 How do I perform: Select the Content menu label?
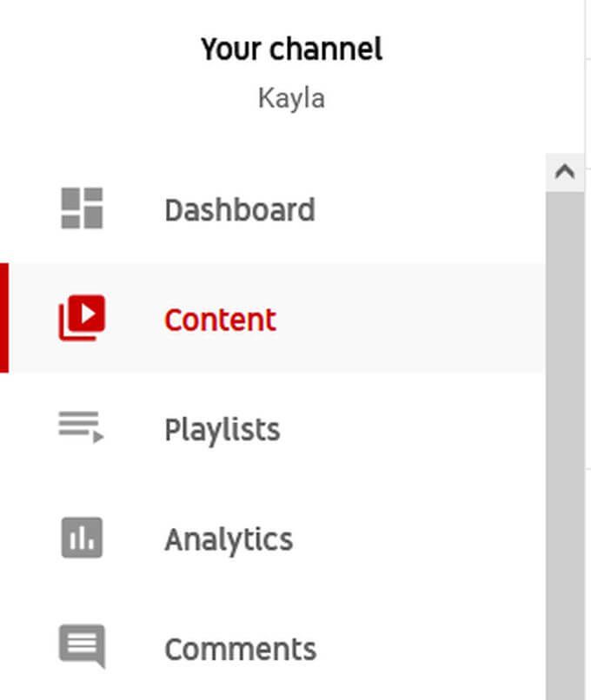coord(220,320)
